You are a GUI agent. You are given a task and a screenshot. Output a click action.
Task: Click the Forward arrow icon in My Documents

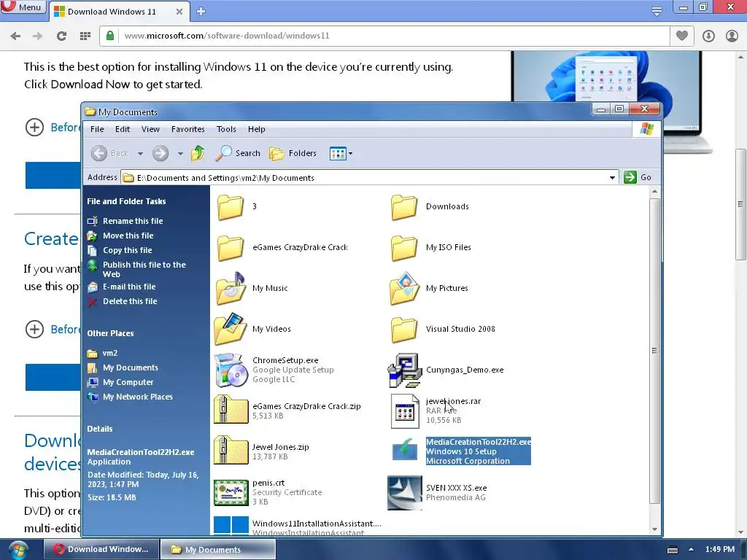(x=160, y=153)
